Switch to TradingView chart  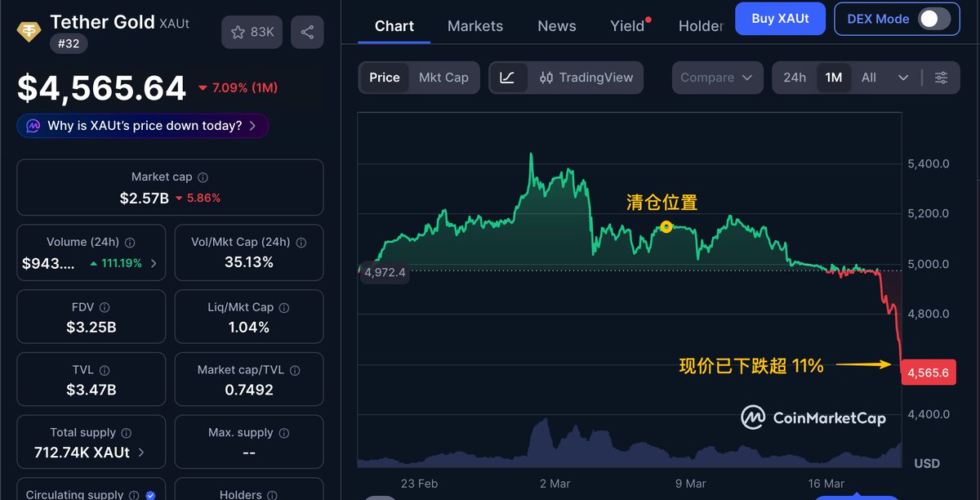(x=586, y=78)
